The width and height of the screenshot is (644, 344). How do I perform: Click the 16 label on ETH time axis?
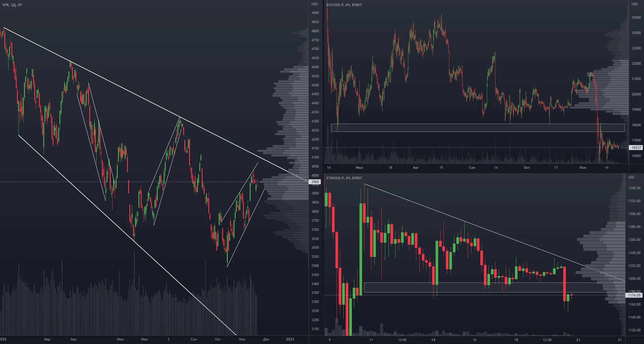click(475, 340)
